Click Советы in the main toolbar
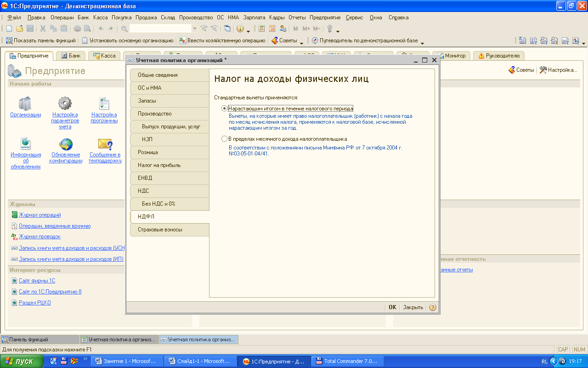Screen dimensions: 588x368 click(x=284, y=40)
